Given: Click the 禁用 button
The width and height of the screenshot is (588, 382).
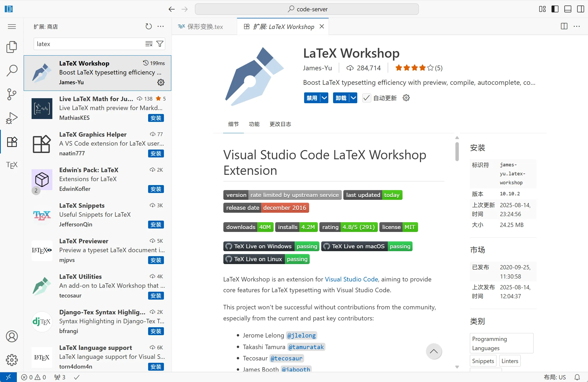Looking at the screenshot, I should click(312, 98).
